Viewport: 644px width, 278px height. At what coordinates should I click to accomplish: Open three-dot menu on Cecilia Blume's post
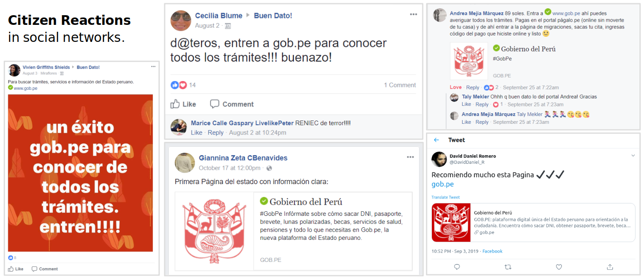[414, 14]
